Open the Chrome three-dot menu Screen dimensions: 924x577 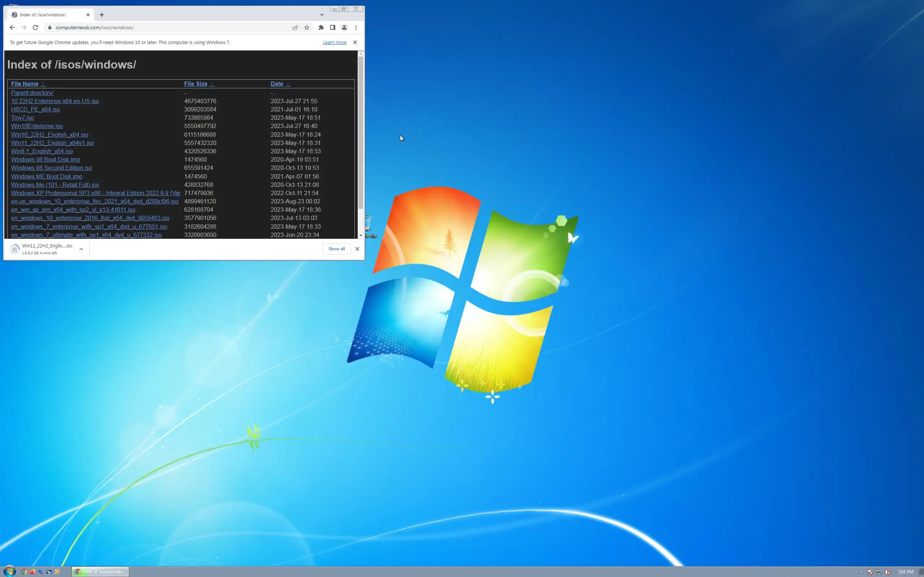[356, 27]
